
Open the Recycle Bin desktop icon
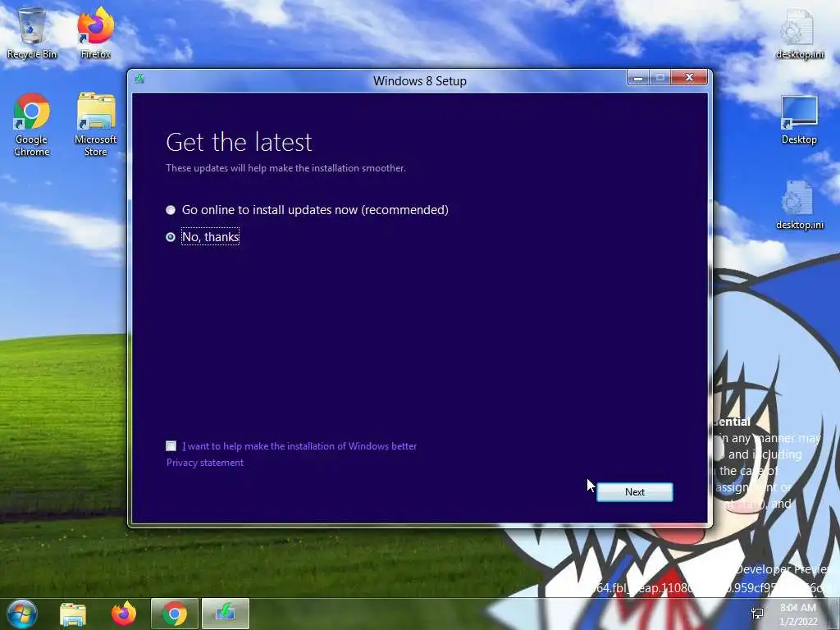[32, 33]
